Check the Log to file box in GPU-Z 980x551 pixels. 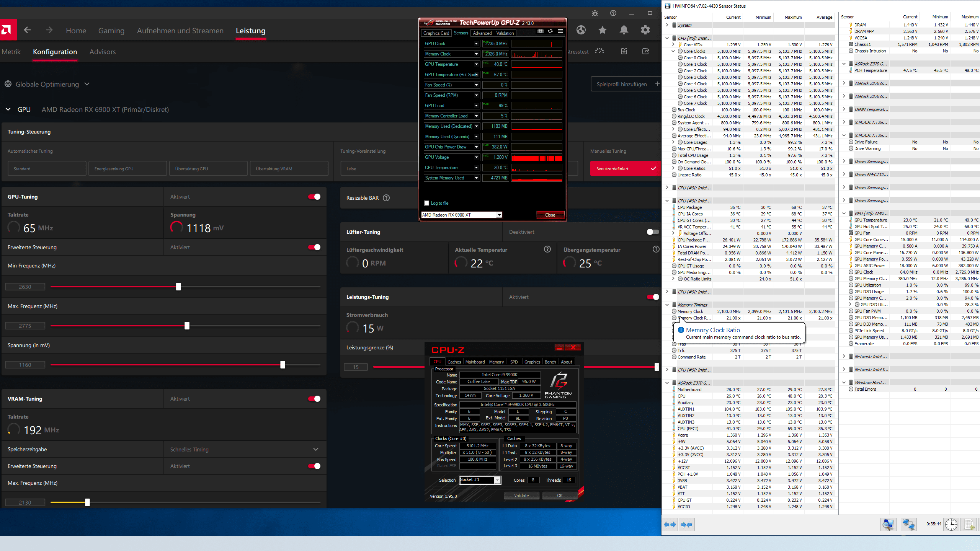[x=427, y=203]
